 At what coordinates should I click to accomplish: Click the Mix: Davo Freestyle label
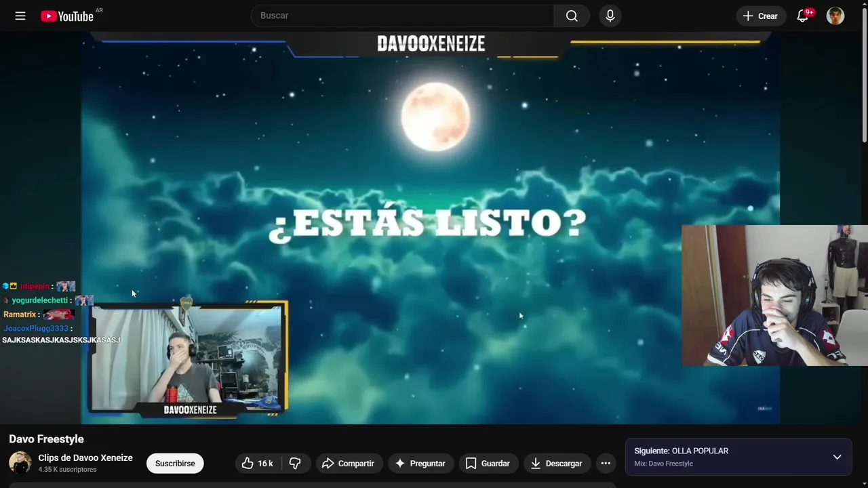pos(663,464)
